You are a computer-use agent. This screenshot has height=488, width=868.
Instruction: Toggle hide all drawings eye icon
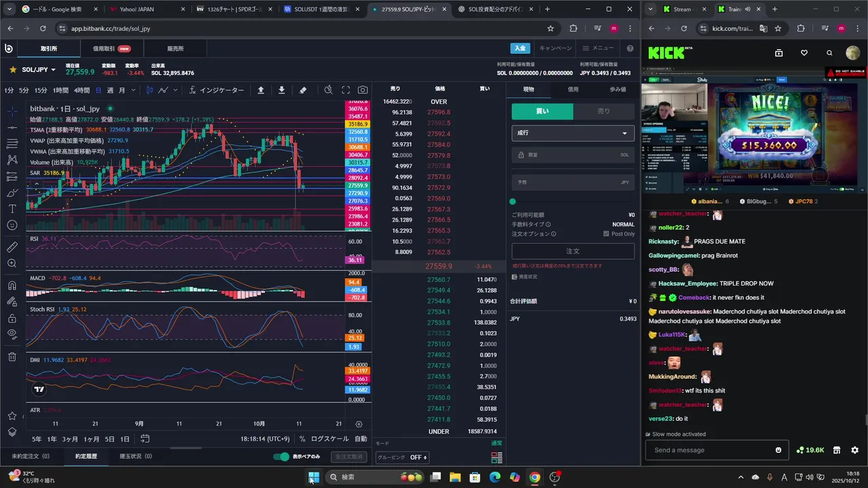(x=12, y=334)
